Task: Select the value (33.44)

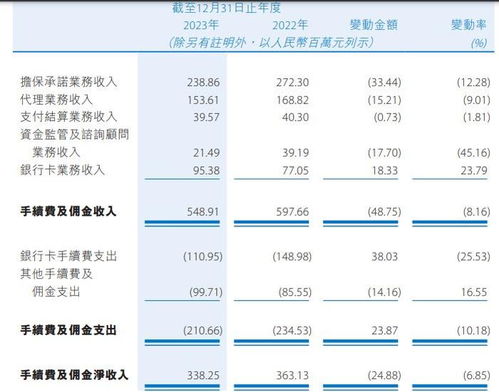Action: pos(384,82)
